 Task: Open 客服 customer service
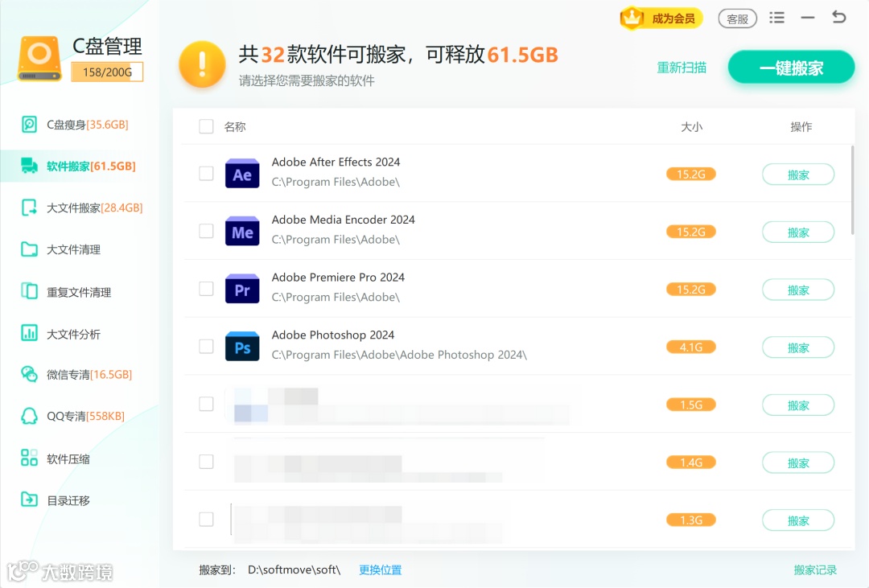(x=737, y=19)
